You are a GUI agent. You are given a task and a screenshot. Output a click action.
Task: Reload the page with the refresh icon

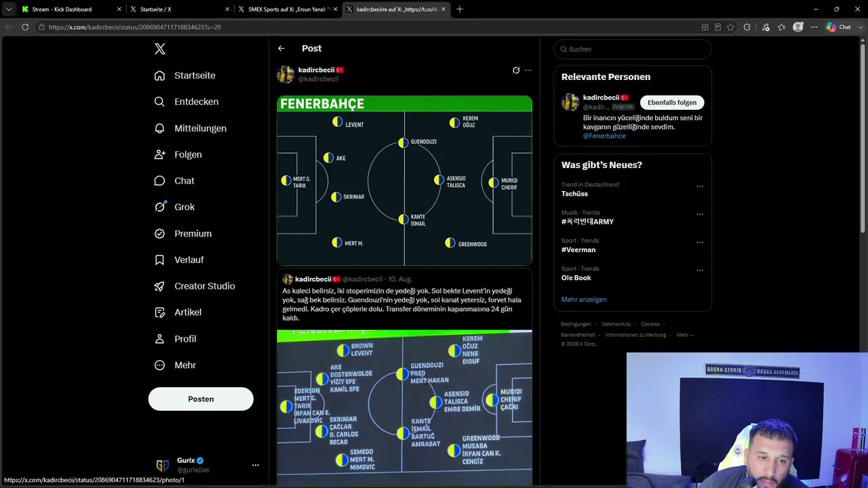pos(25,27)
